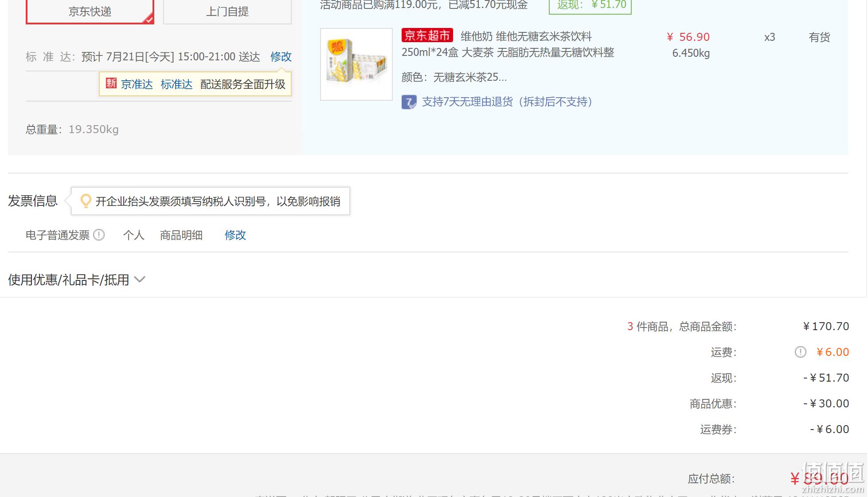Expand 使用优惠/礼品卡/抵用 section
Image resolution: width=868 pixels, height=497 pixels.
pos(77,280)
